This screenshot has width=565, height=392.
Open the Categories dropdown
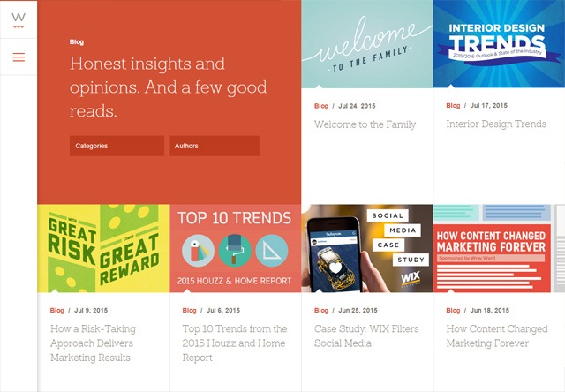(x=117, y=146)
